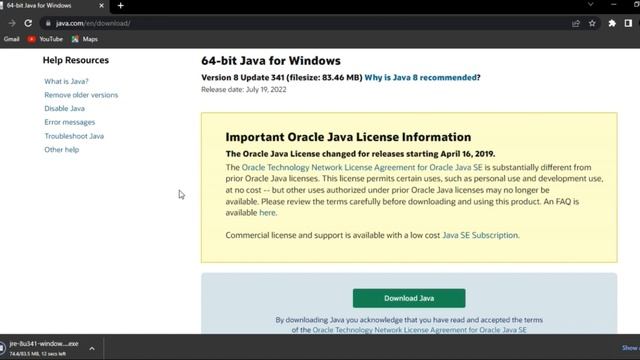The height and width of the screenshot is (360, 640).
Task: Open a new tab with plus icon
Action: point(120,6)
